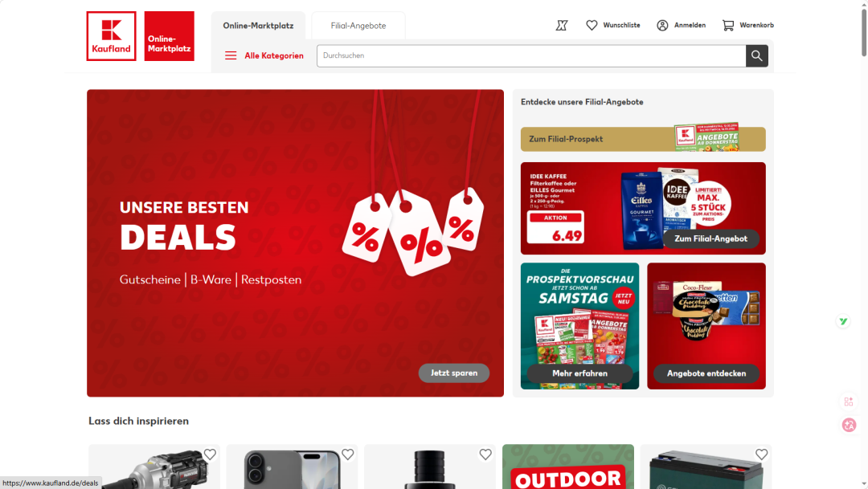
Task: Expand the Alle Kategorien menu
Action: click(x=264, y=56)
